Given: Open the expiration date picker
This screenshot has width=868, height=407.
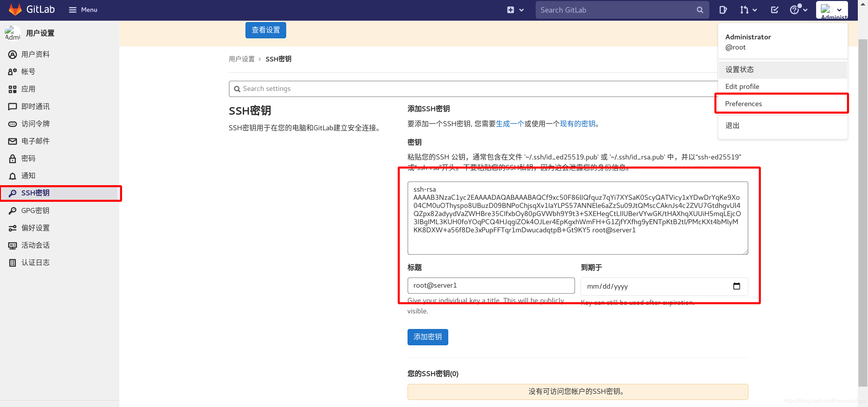Looking at the screenshot, I should 736,286.
